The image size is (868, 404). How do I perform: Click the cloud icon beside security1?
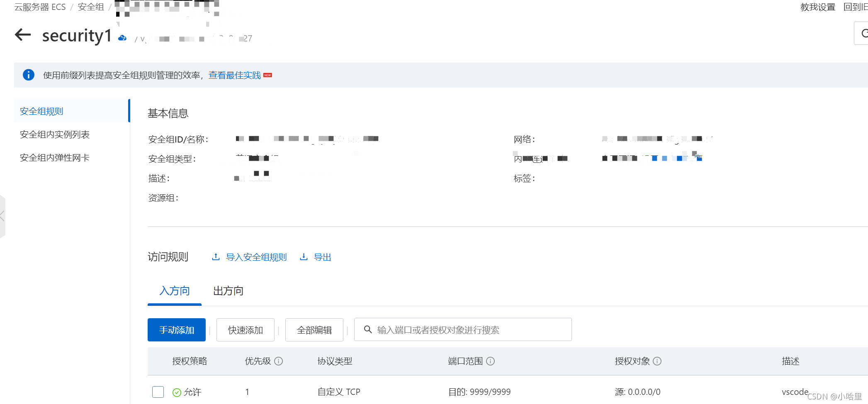[x=122, y=38]
